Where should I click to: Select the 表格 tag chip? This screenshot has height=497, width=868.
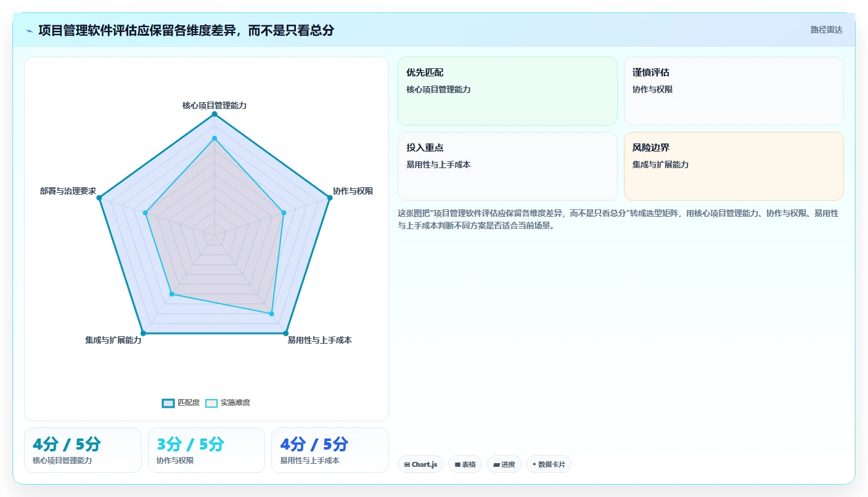pos(465,464)
